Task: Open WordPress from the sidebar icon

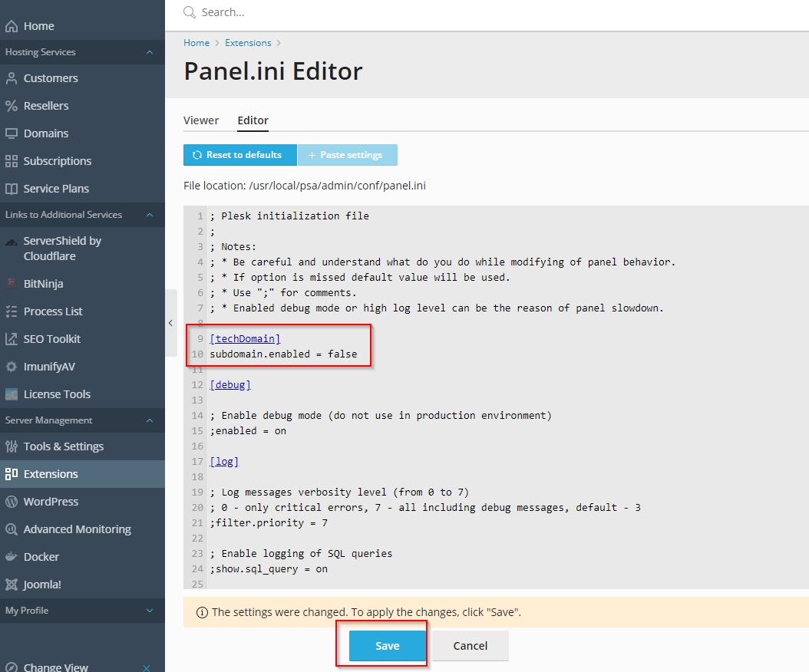Action: click(11, 502)
